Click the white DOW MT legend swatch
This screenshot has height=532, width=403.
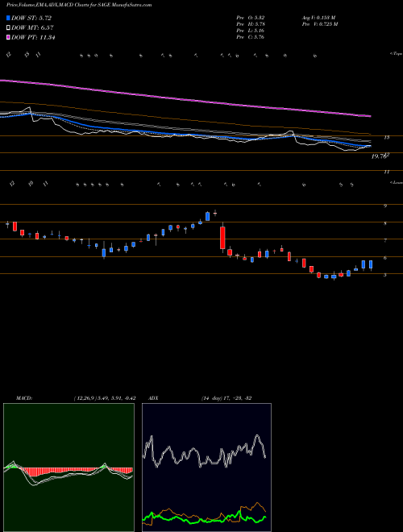pyautogui.click(x=8, y=27)
